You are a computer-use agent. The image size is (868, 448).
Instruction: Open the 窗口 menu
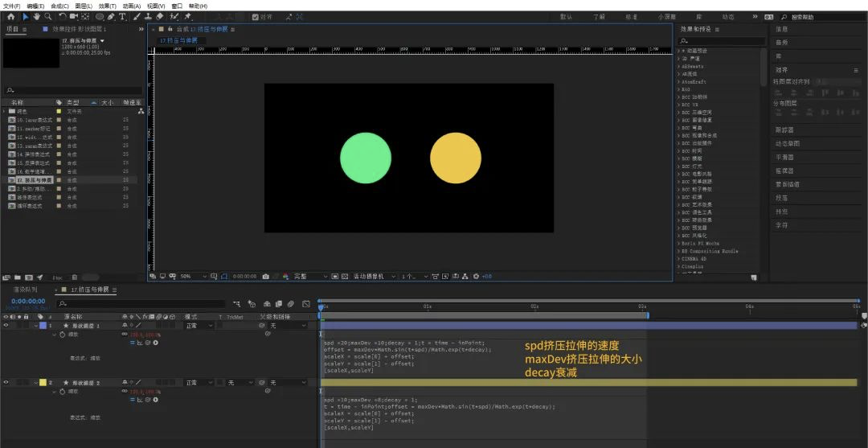pyautogui.click(x=177, y=6)
